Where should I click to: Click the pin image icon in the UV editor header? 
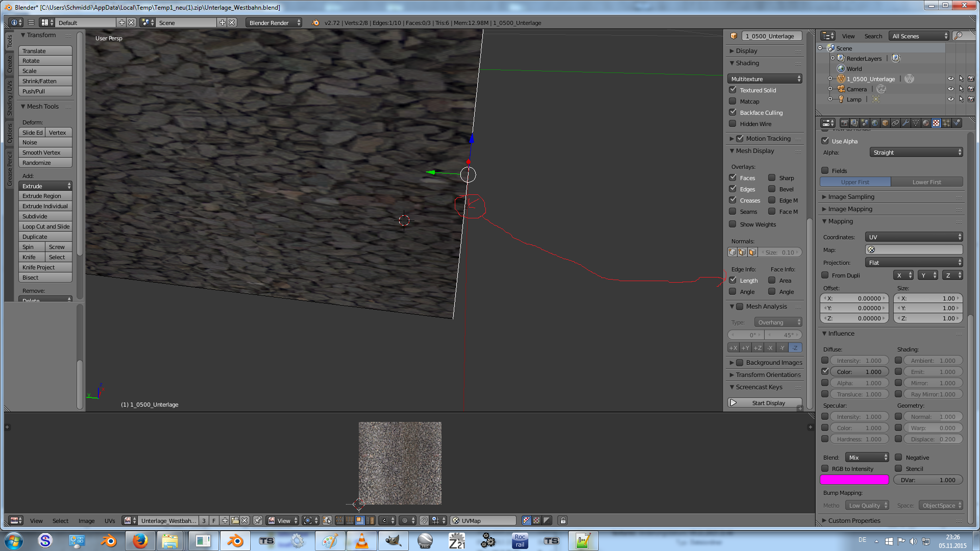tap(258, 520)
